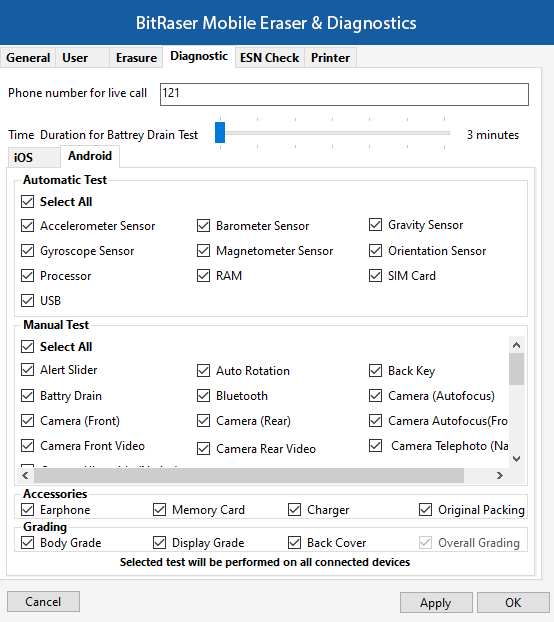Uncheck Manual Test Select All
Viewport: 554px width, 622px height.
pyautogui.click(x=27, y=347)
